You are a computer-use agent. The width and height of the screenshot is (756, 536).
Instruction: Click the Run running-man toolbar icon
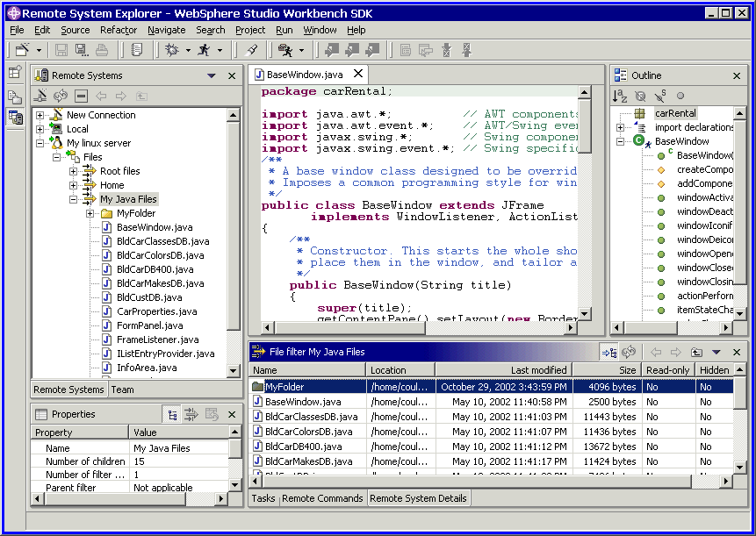click(204, 51)
